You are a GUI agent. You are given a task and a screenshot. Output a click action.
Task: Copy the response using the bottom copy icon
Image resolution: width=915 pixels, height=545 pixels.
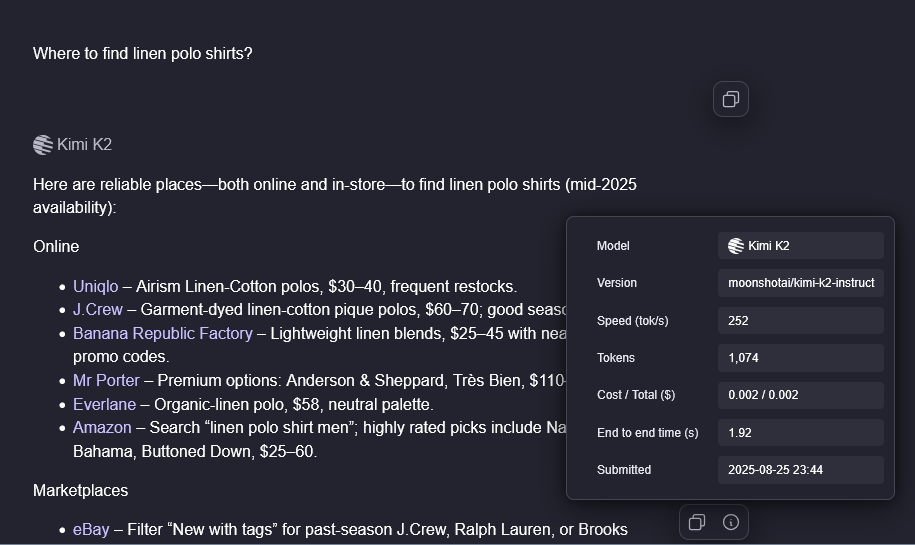pyautogui.click(x=697, y=522)
